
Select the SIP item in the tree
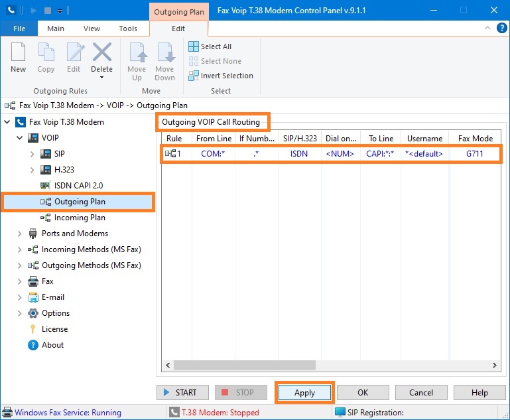tap(60, 154)
